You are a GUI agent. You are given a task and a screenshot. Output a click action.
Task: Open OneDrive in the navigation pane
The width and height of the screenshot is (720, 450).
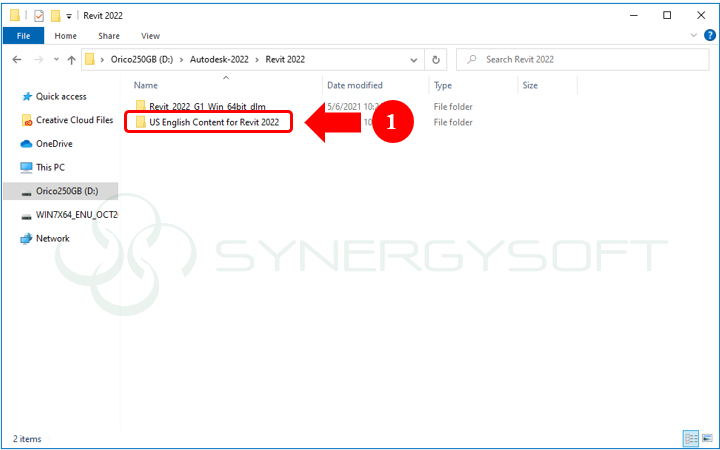click(x=54, y=144)
